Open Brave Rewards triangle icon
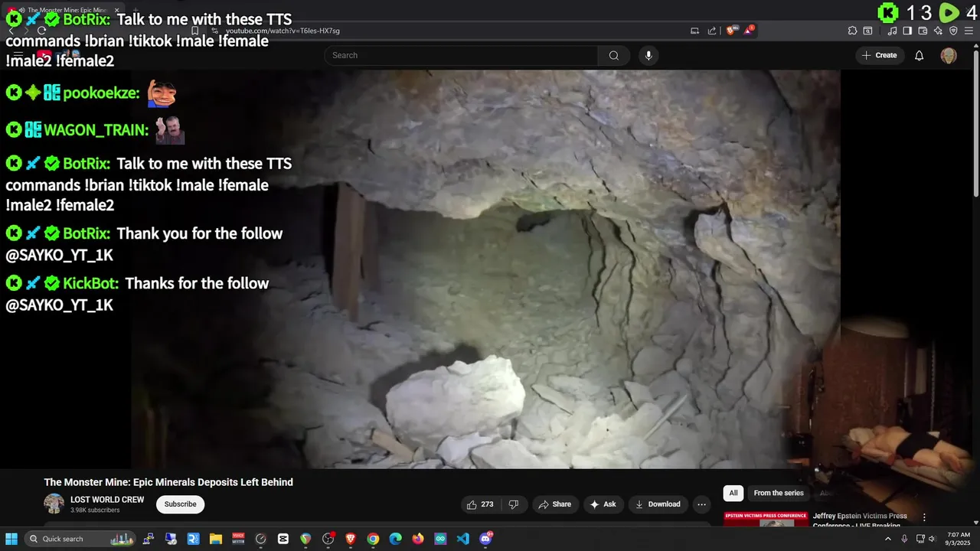 click(x=748, y=31)
